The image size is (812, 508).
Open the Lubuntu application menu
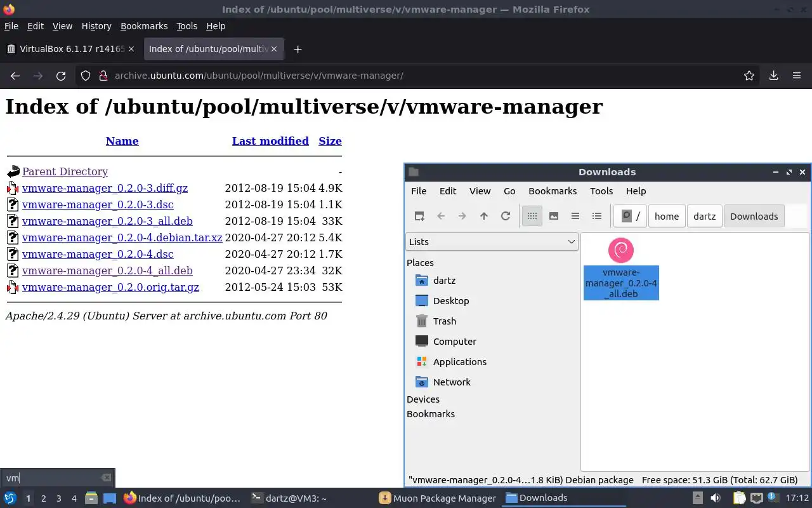pos(10,498)
